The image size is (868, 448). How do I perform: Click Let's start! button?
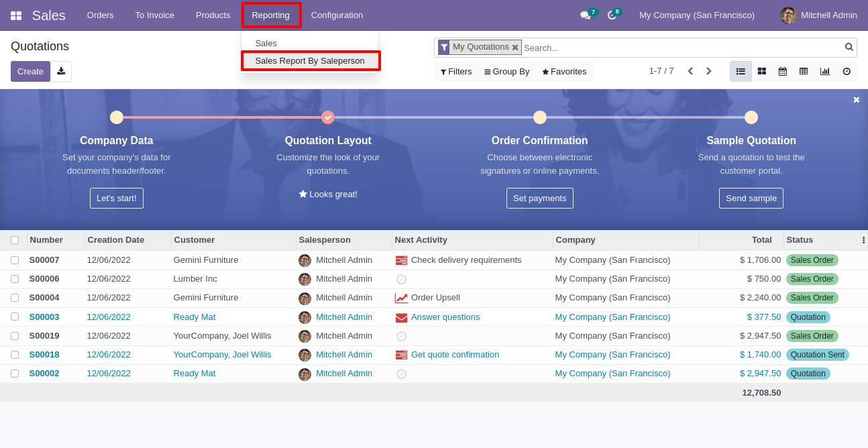click(117, 198)
